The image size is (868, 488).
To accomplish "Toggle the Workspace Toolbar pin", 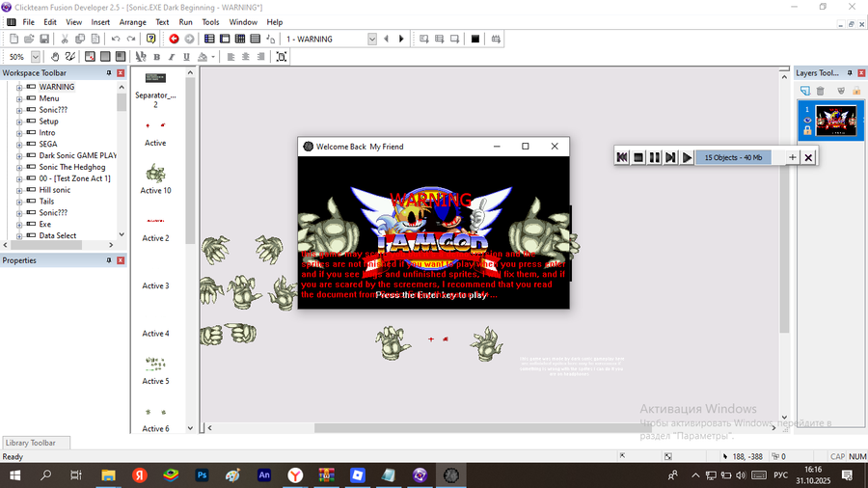I will (109, 73).
